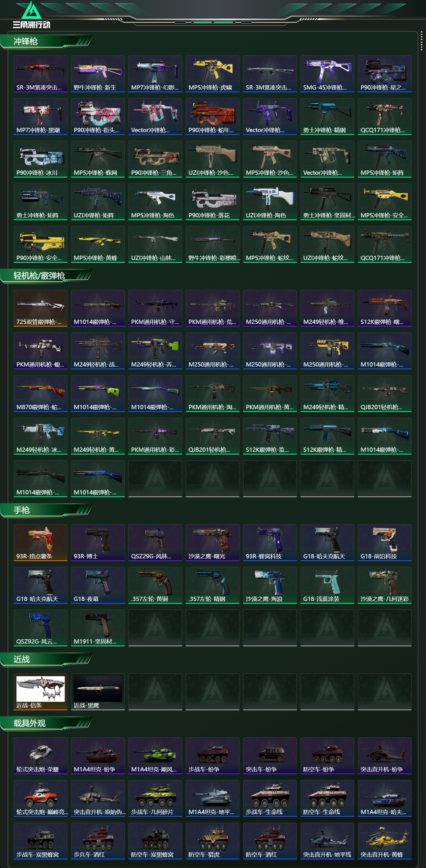Click the MP5冲锋枪-黄蜂 skin

coord(98,244)
